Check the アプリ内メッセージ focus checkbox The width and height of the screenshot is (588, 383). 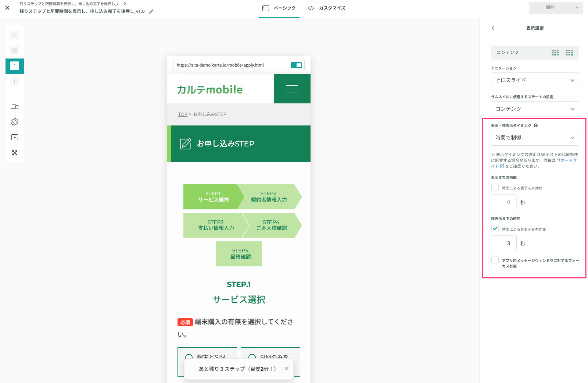click(x=495, y=260)
